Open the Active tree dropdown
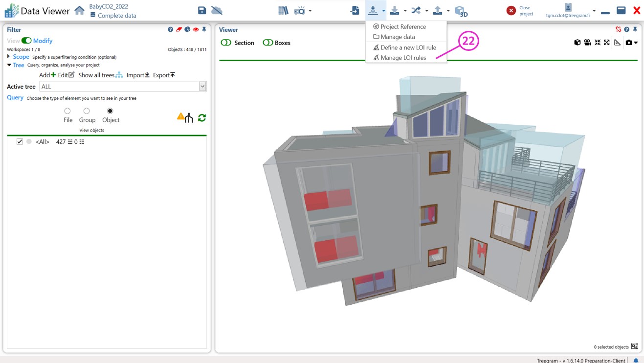The image size is (644, 363). (x=202, y=87)
